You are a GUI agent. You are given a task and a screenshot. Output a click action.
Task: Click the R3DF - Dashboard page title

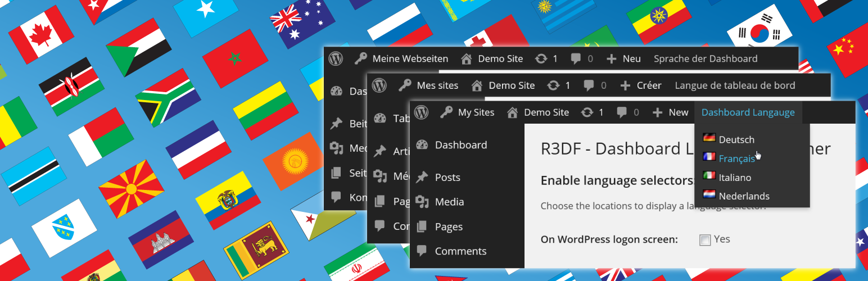click(617, 149)
